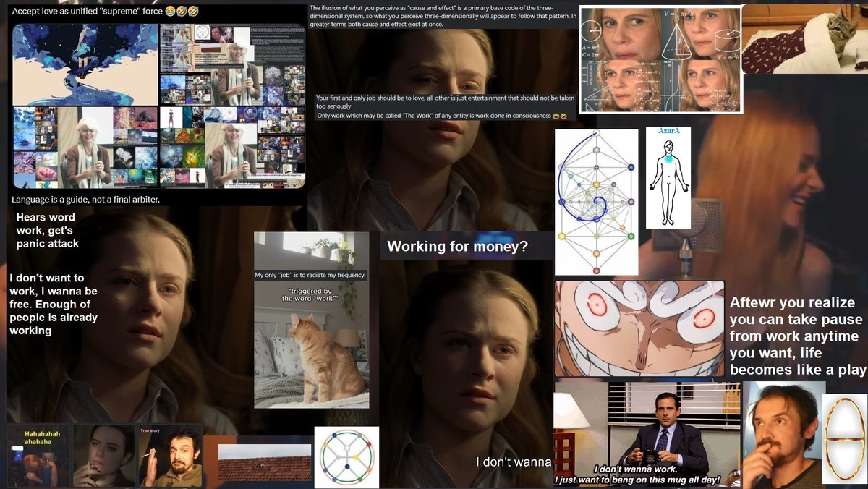
Task: Select the grinning anime face with red eyes
Action: (x=639, y=328)
